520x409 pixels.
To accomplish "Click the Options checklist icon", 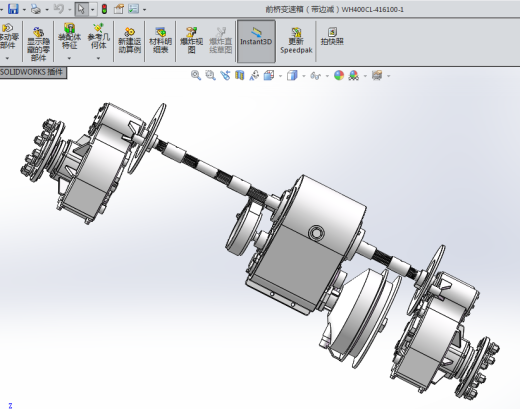I will point(133,9).
